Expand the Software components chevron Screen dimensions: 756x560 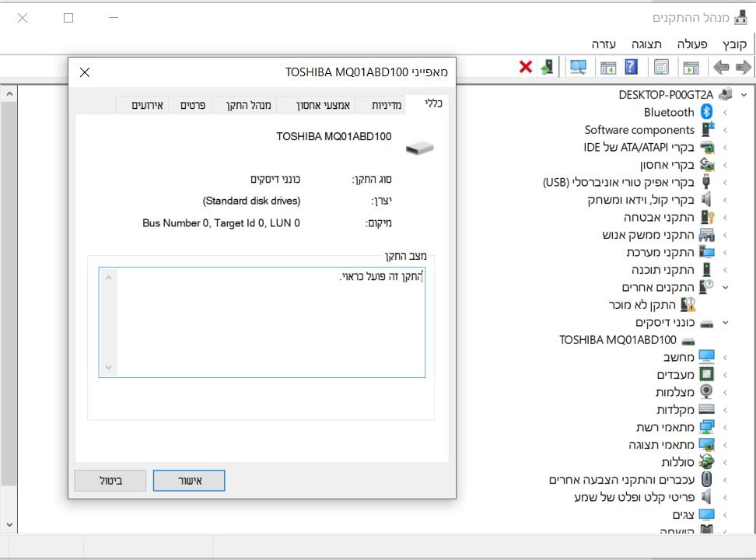725,130
